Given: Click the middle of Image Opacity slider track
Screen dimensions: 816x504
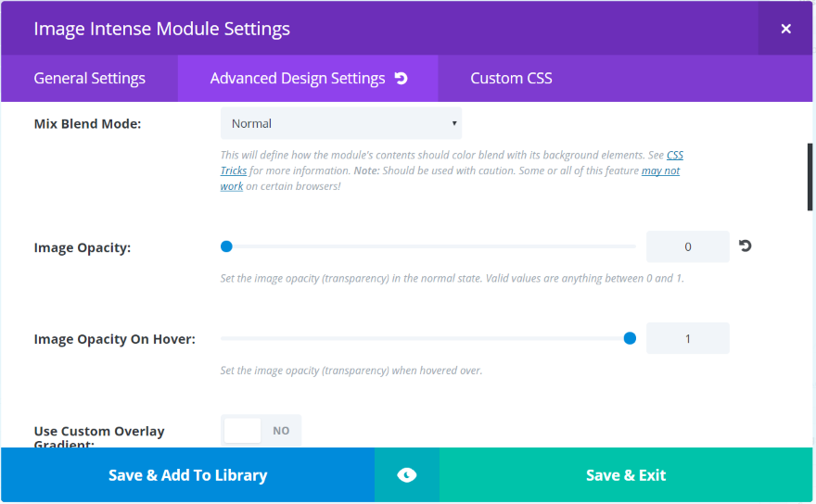Looking at the screenshot, I should 428,246.
